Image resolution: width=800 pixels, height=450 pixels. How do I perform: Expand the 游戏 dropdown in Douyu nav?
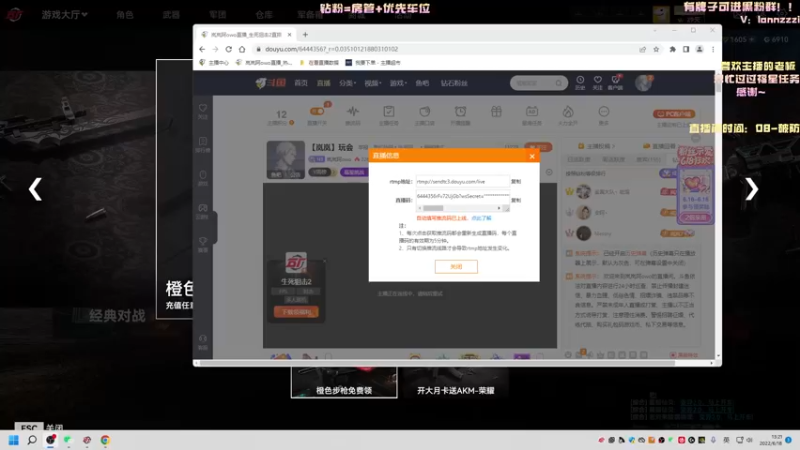[398, 83]
